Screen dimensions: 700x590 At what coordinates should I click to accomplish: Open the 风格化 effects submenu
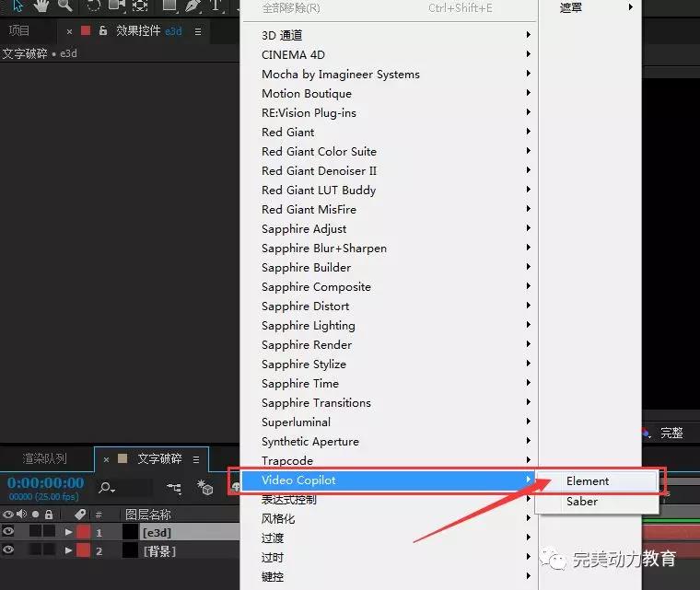tap(388, 518)
